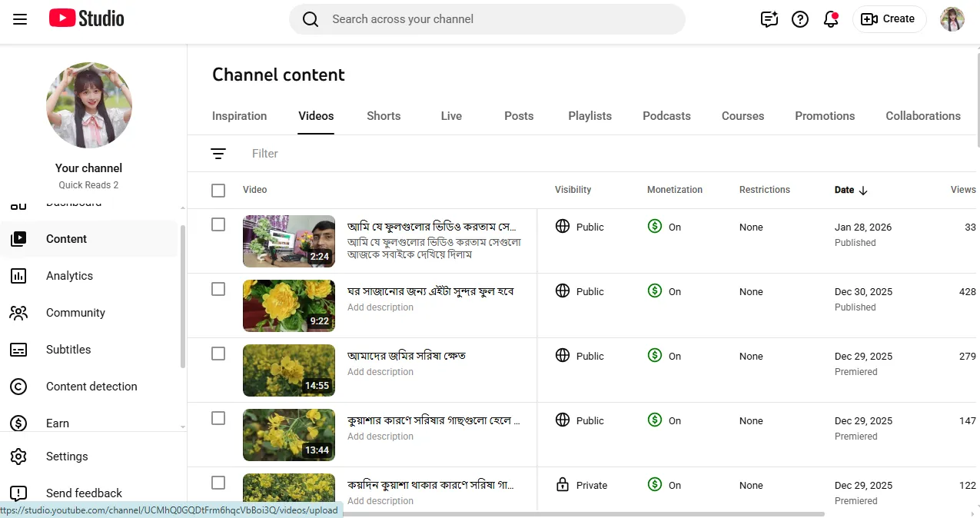Click the search magnifier icon
The height and width of the screenshot is (518, 980).
pyautogui.click(x=311, y=19)
